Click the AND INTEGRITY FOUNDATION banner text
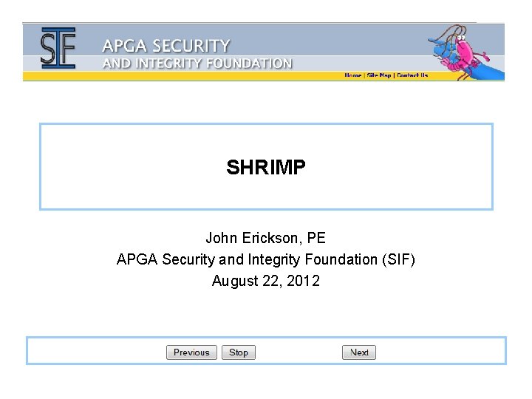This screenshot has height=399, width=532. click(197, 64)
